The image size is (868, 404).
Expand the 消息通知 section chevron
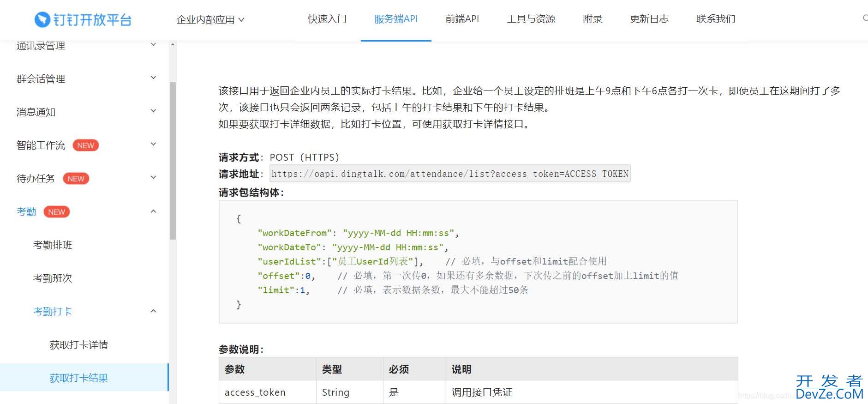click(x=153, y=111)
